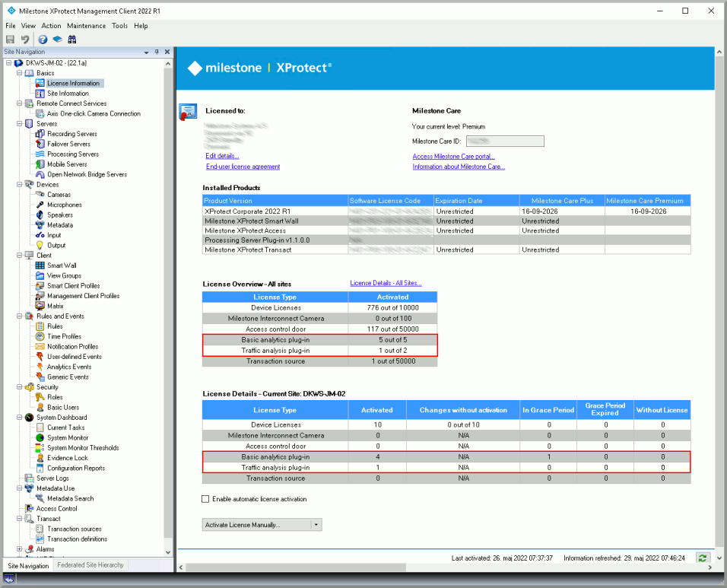Click the Save toolbar icon
The height and width of the screenshot is (588, 727).
click(10, 39)
